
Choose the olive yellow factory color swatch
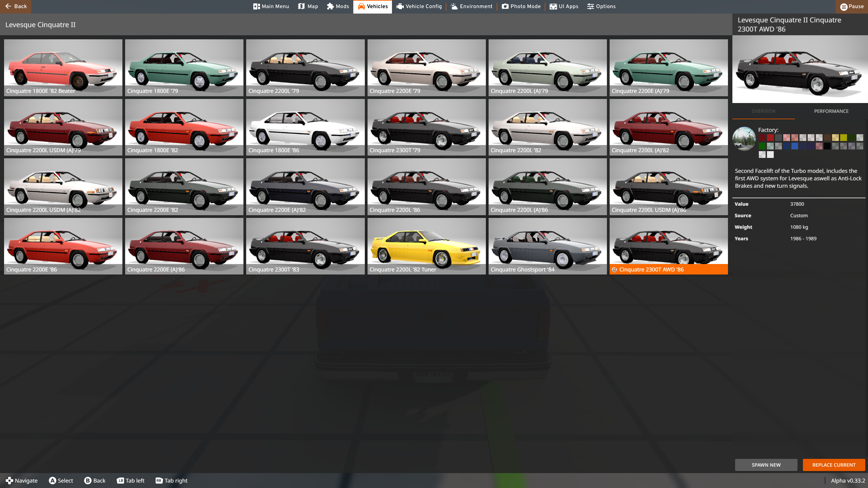coord(843,138)
